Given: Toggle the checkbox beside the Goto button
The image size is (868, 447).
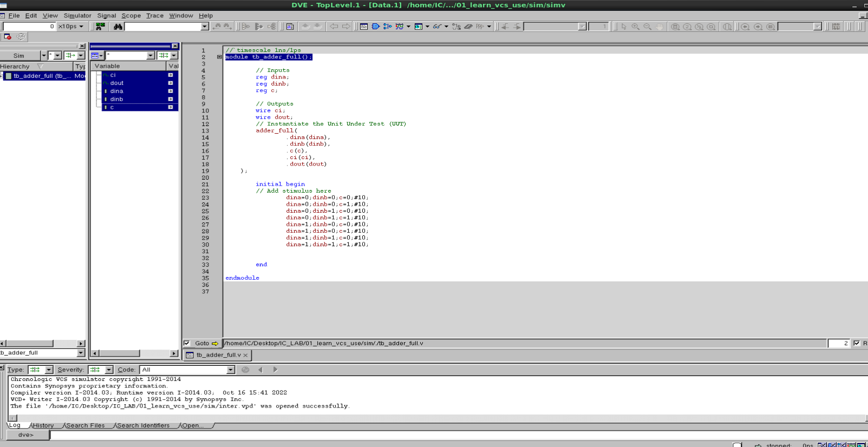Looking at the screenshot, I should 187,343.
